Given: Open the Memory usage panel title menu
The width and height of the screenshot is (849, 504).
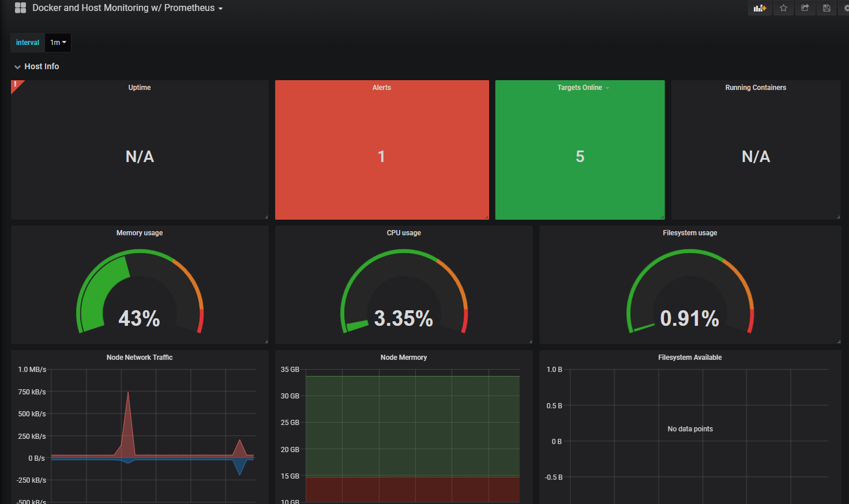Looking at the screenshot, I should 140,233.
